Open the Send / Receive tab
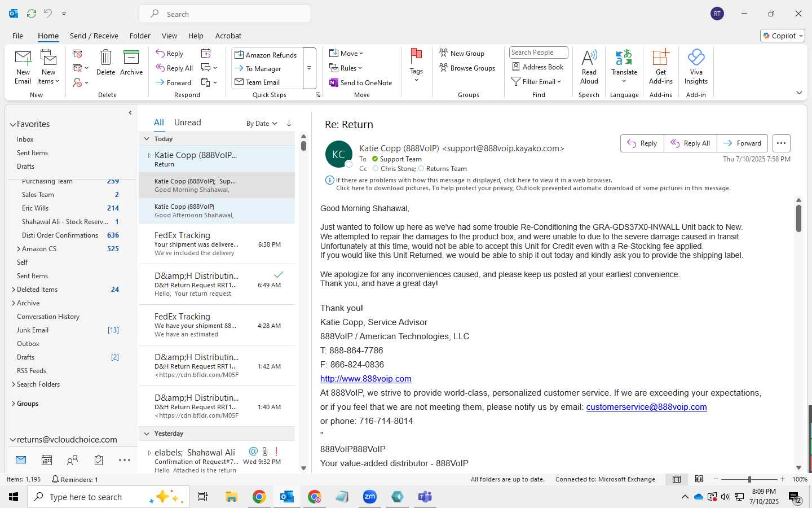 (94, 36)
